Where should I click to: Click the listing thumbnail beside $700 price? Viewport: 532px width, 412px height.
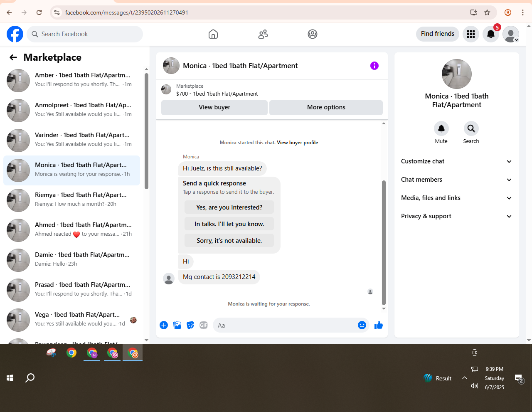tap(166, 89)
